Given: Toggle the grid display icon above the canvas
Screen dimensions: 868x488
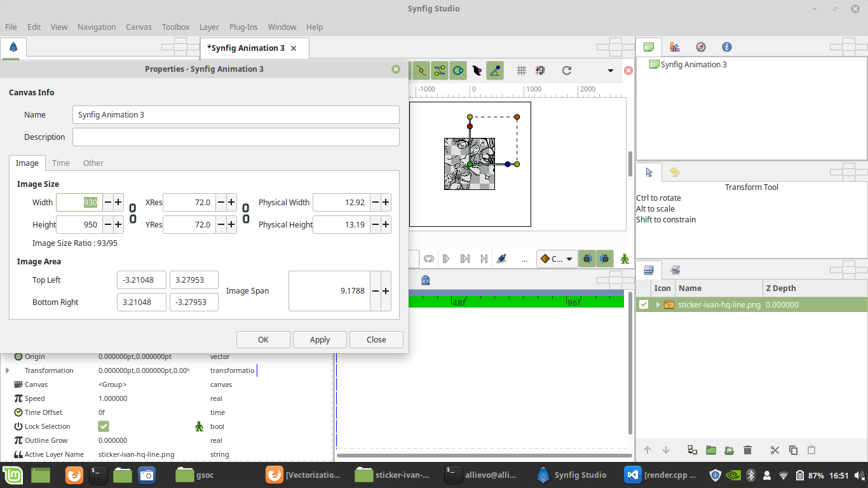Looking at the screenshot, I should point(521,71).
